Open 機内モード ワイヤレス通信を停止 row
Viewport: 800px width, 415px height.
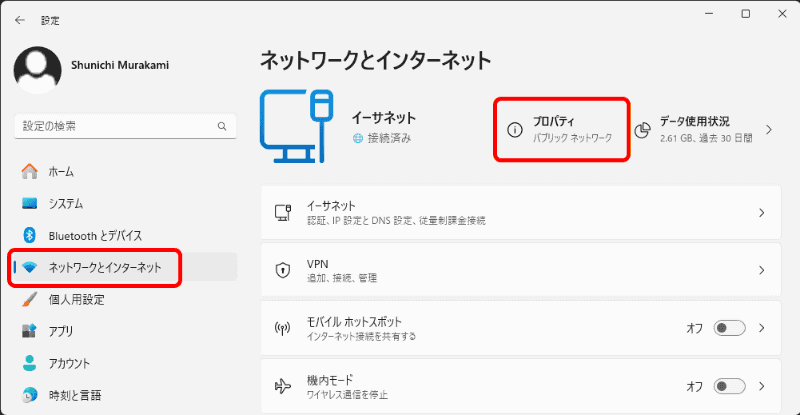(521, 386)
